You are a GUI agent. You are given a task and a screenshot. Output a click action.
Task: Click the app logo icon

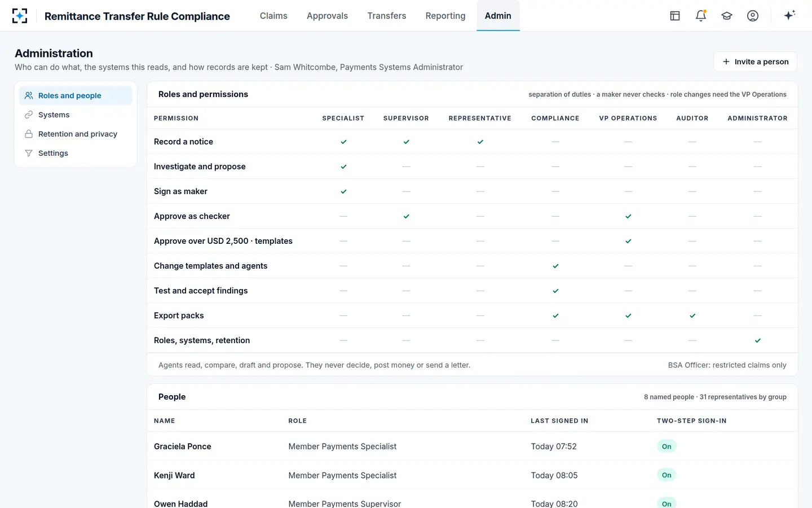[20, 16]
